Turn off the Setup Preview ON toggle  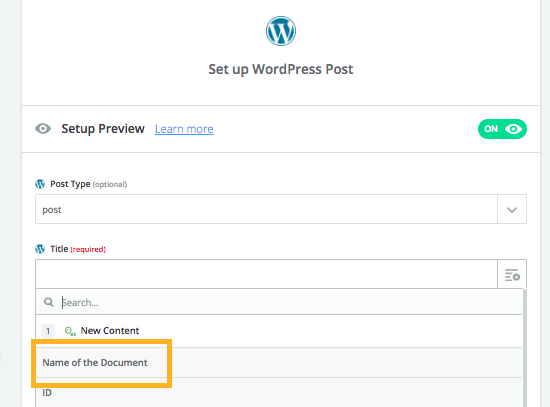[502, 129]
